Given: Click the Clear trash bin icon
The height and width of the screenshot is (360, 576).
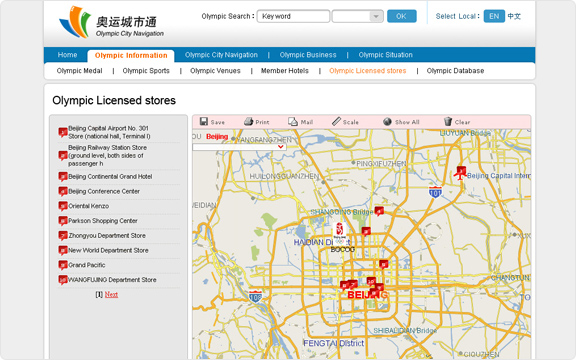Looking at the screenshot, I should 448,122.
